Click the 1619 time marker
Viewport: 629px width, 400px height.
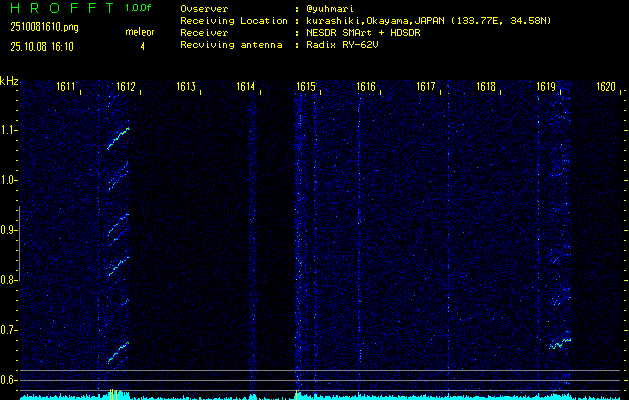(546, 88)
